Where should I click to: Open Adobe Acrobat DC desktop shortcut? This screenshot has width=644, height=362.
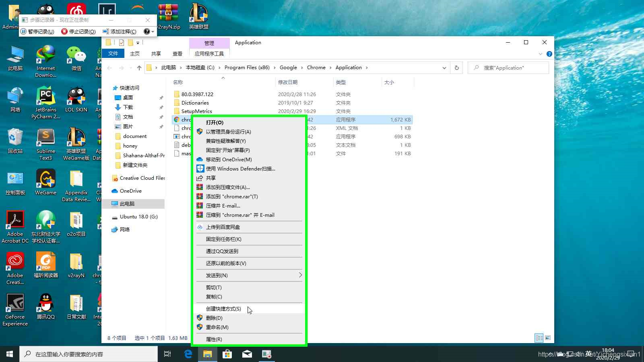coord(15,227)
